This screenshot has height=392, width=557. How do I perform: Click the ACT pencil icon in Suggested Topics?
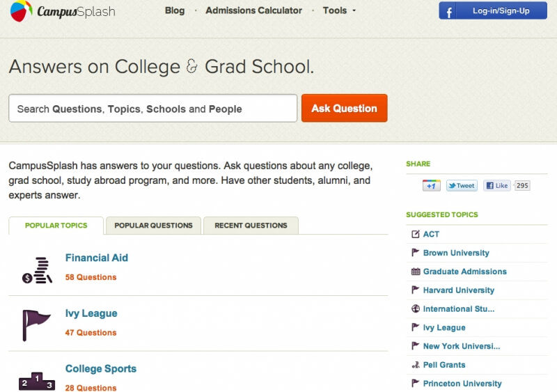(x=415, y=234)
